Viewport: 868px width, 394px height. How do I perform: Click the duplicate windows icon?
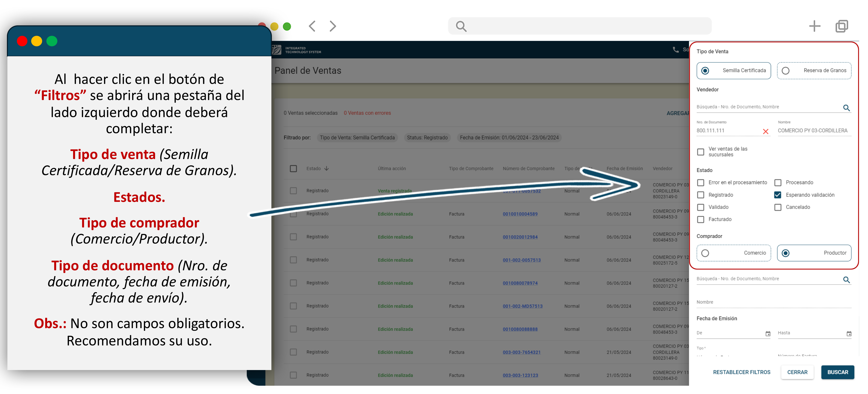coord(841,26)
